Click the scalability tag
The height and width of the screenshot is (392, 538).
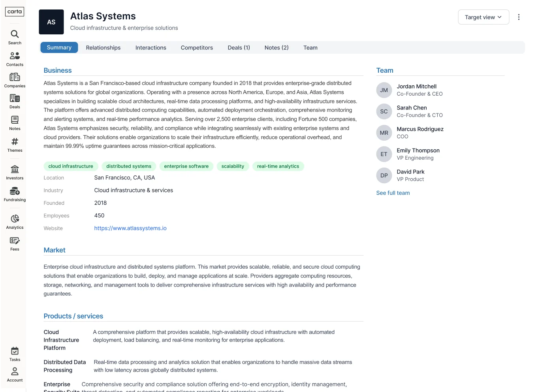(233, 166)
